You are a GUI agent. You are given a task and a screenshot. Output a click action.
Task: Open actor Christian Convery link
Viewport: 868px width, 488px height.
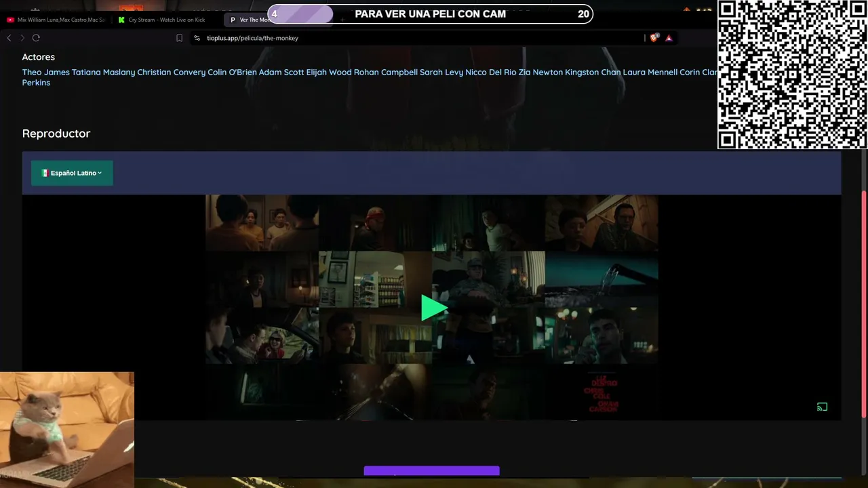click(x=172, y=72)
